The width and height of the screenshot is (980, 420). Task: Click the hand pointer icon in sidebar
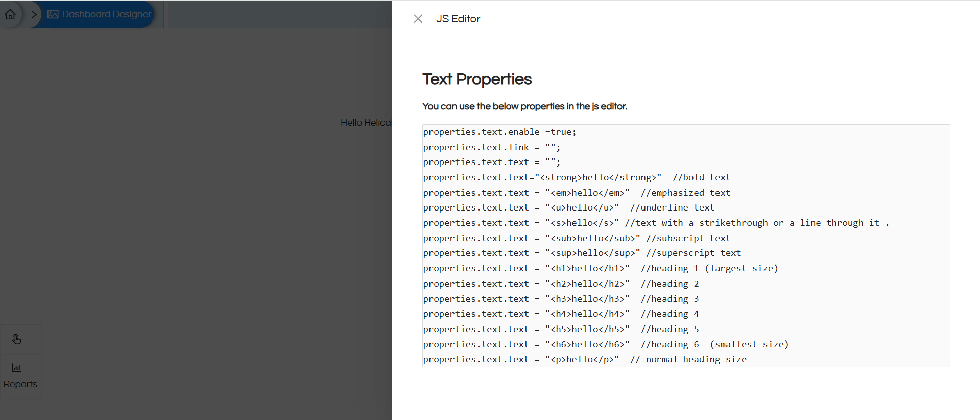tap(17, 339)
